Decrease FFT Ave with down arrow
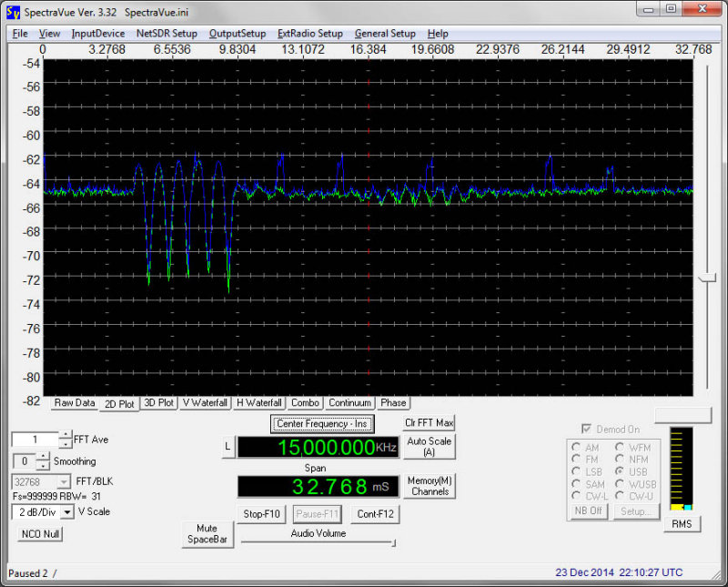 [66, 443]
